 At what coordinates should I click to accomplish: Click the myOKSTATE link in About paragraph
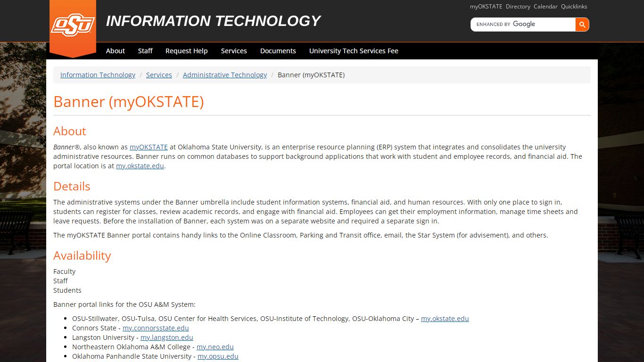click(149, 147)
